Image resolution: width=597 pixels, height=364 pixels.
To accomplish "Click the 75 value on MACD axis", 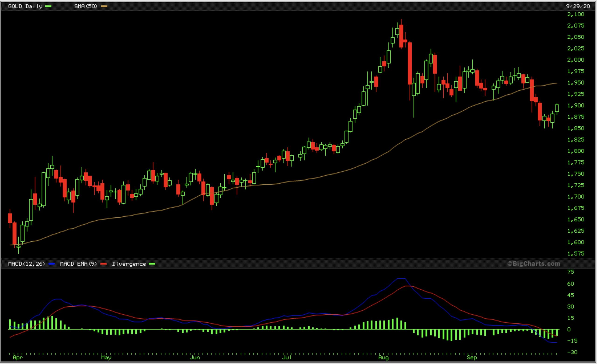I will tap(571, 272).
